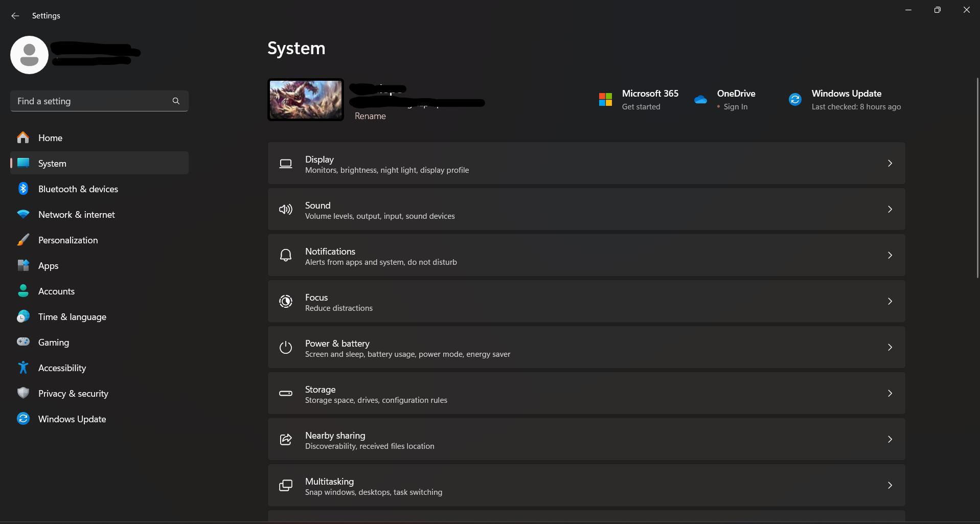Click the desktop wallpaper thumbnail

pos(305,99)
